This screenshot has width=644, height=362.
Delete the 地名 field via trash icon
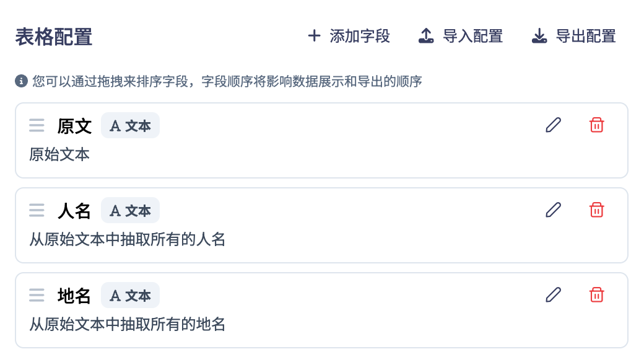click(x=596, y=295)
